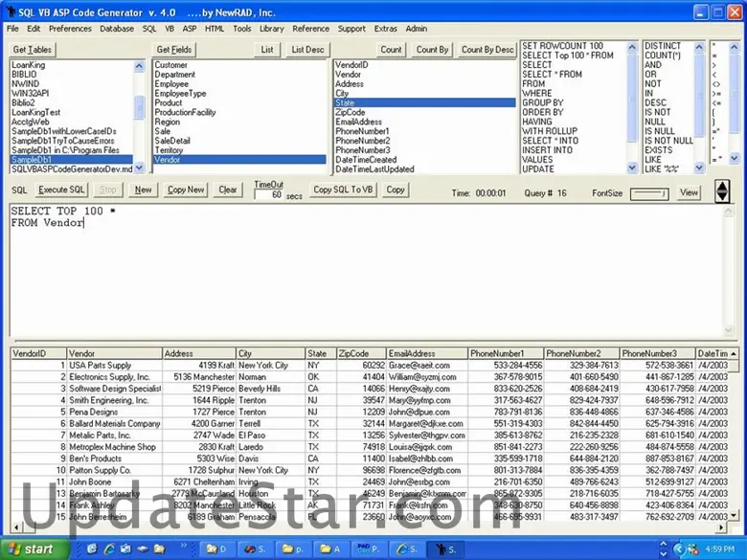Click the Count By Desc button
Viewport: 747px width, 560px height.
tap(487, 50)
